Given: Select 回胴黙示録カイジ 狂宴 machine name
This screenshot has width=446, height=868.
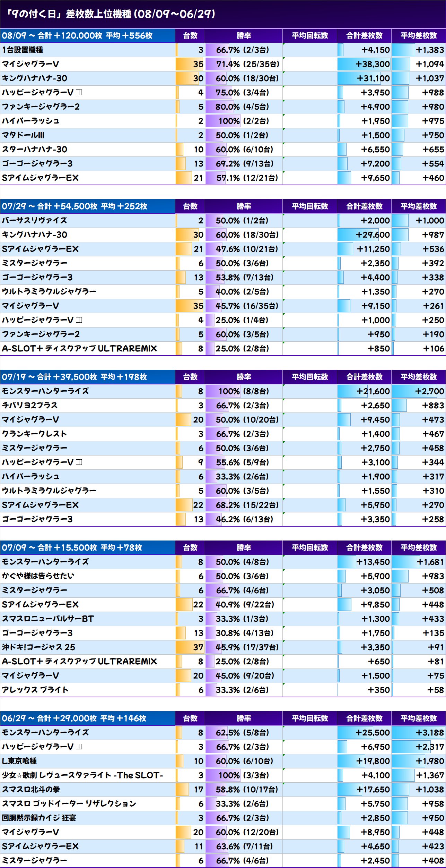Looking at the screenshot, I should click(x=39, y=818).
